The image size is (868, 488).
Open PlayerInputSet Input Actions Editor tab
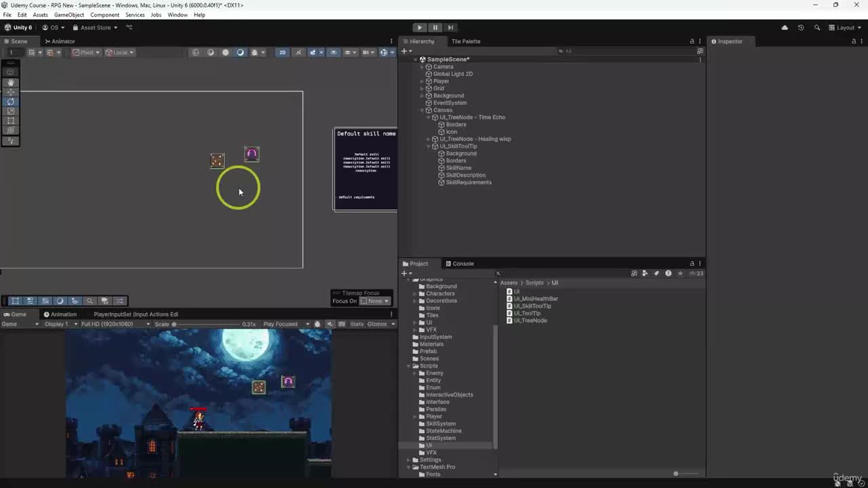[136, 314]
